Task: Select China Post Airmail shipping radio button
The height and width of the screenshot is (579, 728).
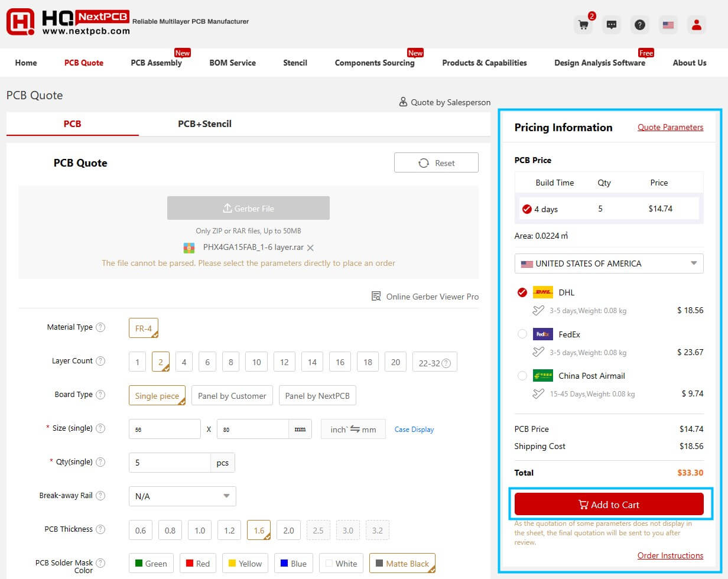Action: [522, 376]
